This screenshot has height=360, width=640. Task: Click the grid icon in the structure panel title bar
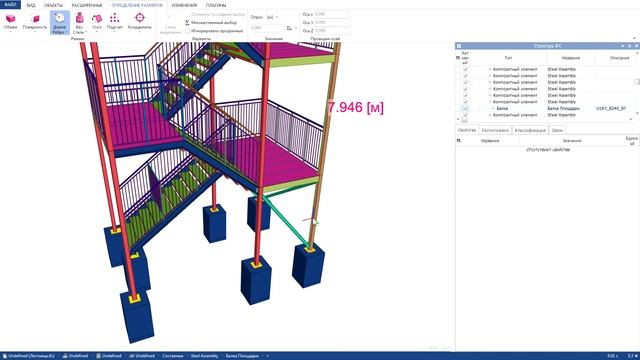(x=459, y=46)
